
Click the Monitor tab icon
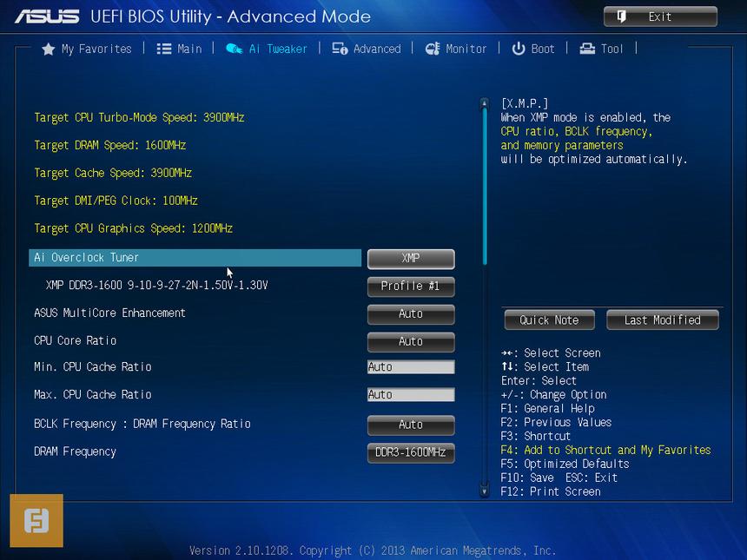point(433,49)
